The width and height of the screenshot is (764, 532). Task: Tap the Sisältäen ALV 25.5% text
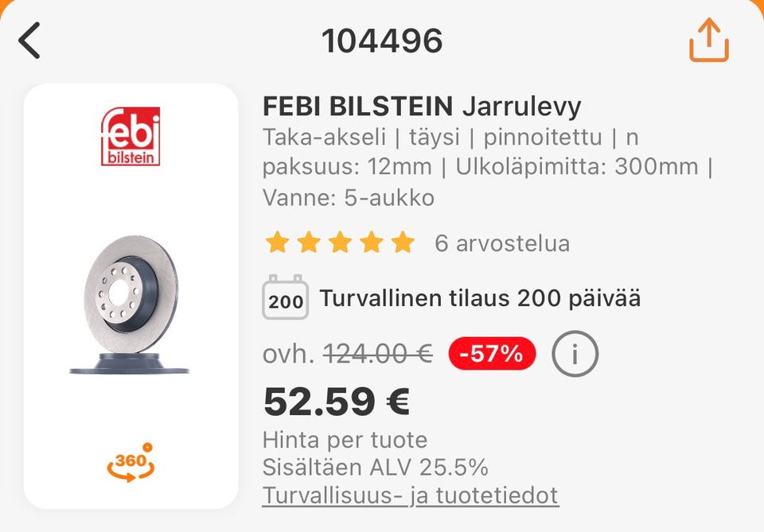pos(376,467)
